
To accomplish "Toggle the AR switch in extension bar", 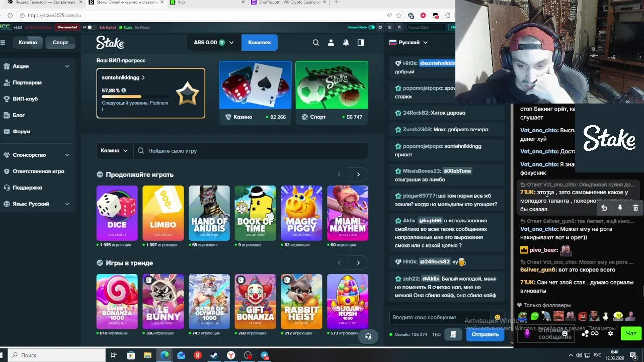I will coord(91,27).
